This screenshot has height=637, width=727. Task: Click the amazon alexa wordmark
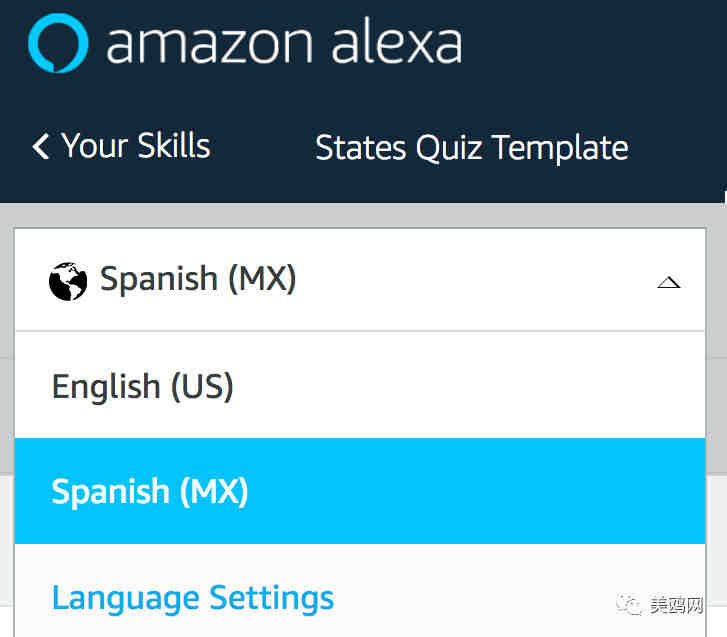click(x=284, y=41)
